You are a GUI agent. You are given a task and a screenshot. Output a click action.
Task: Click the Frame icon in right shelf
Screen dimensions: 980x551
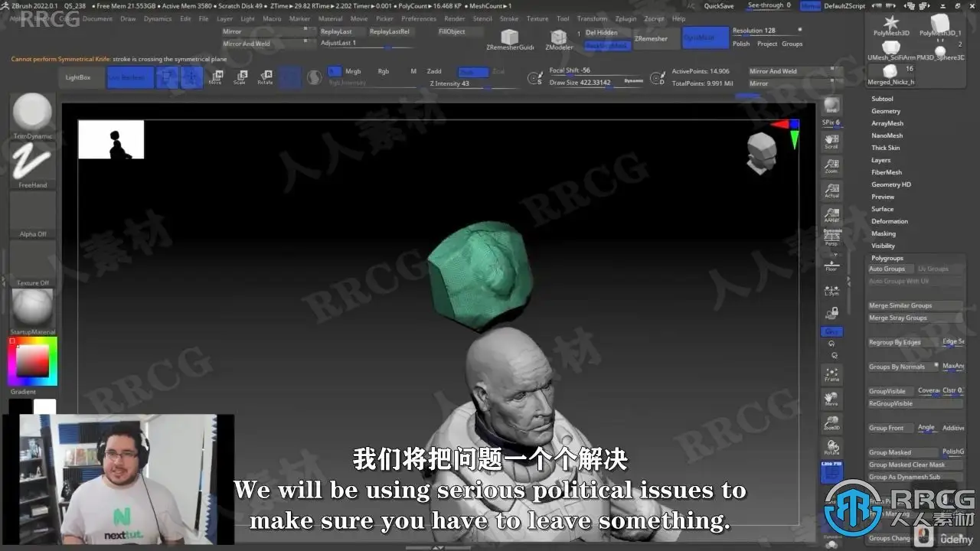[831, 374]
